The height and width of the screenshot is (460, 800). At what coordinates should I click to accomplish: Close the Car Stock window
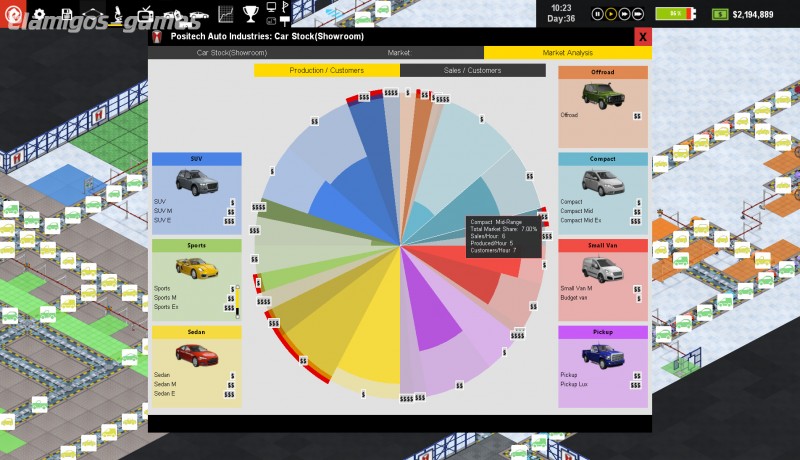642,37
